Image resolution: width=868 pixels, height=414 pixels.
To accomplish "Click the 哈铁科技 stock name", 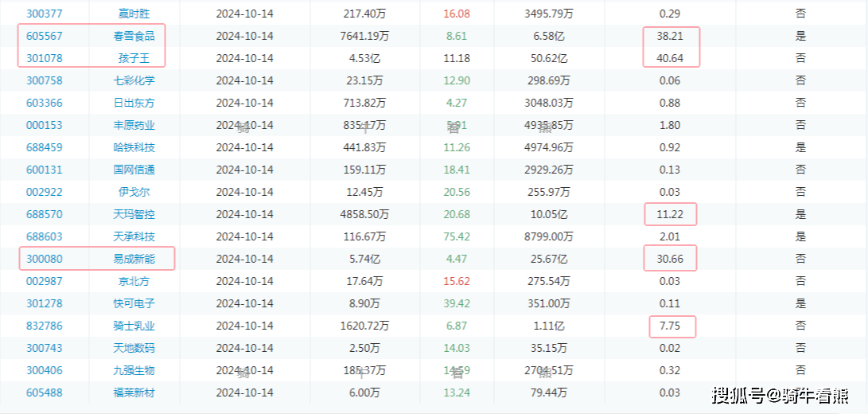I will [134, 147].
